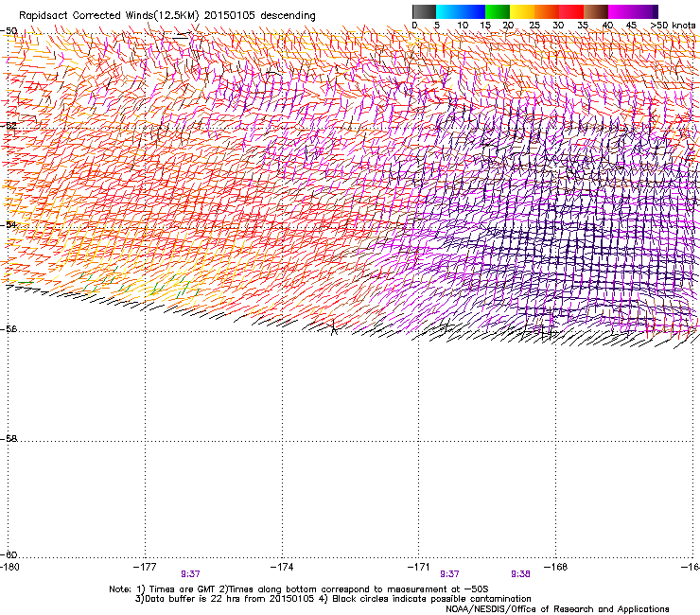Click the -171 longitude axis label
This screenshot has height=615, width=700.
419,567
